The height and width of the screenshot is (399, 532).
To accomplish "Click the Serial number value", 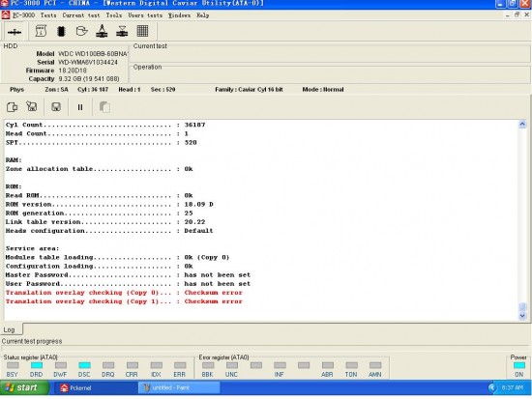I will [x=88, y=63].
